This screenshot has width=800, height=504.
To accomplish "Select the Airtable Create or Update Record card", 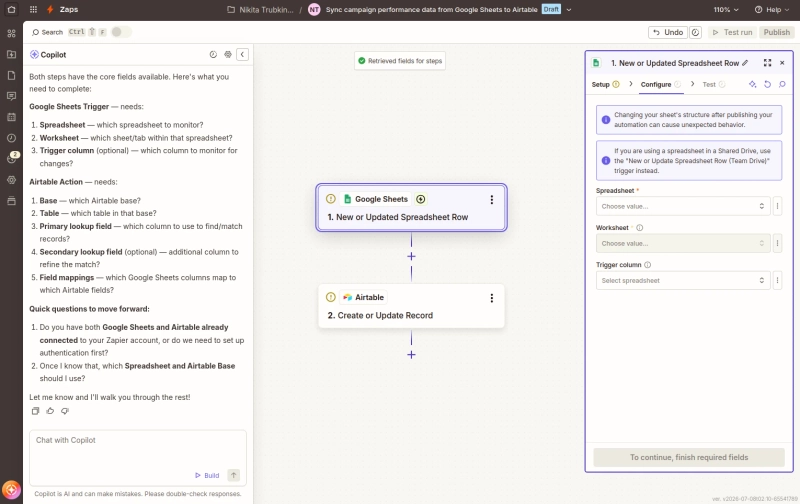I will [411, 306].
